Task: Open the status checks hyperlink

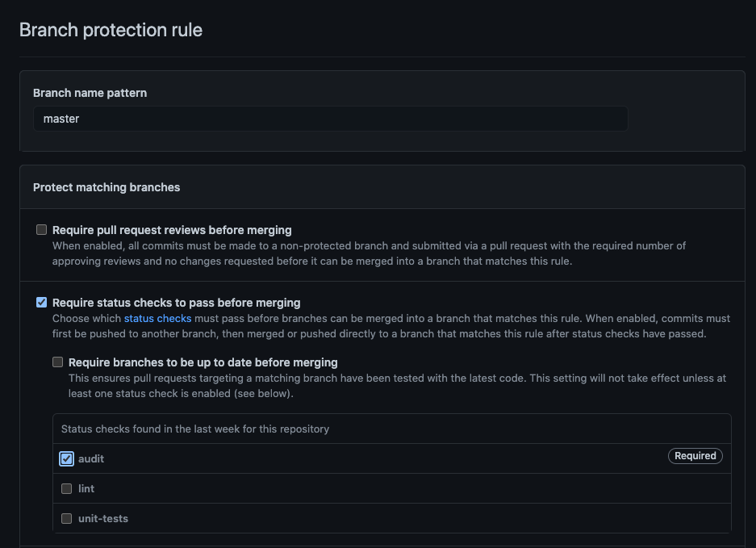Action: (157, 319)
